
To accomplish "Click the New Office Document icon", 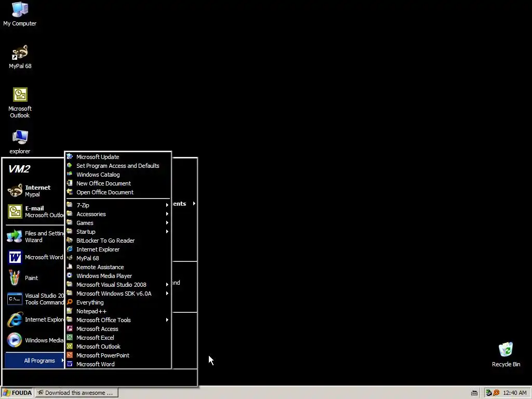I will [x=70, y=183].
